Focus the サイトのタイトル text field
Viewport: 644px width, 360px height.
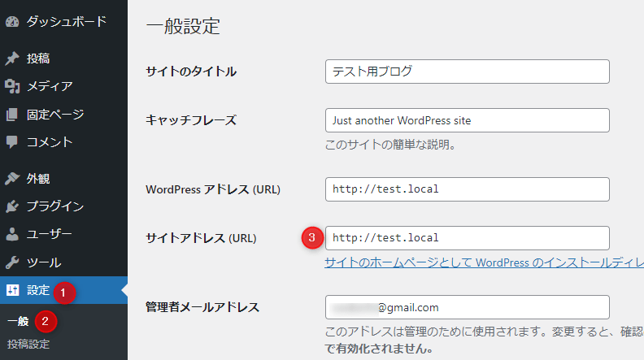(x=467, y=72)
